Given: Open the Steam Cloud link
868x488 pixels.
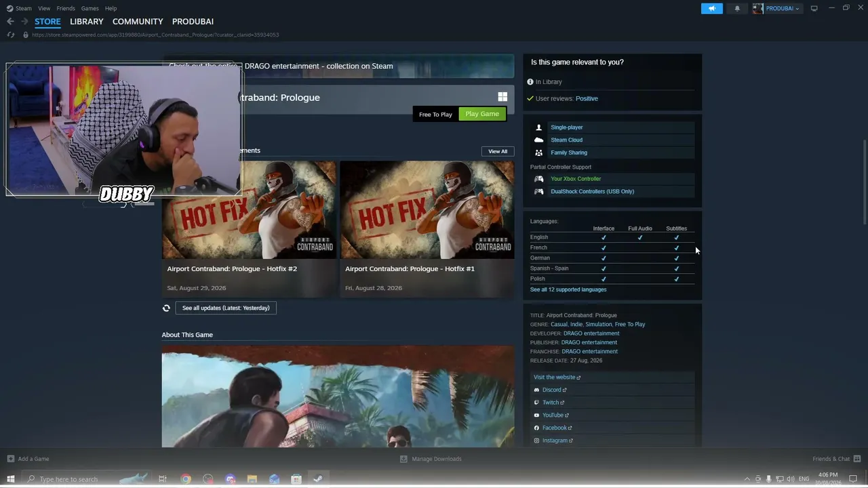Looking at the screenshot, I should [566, 140].
